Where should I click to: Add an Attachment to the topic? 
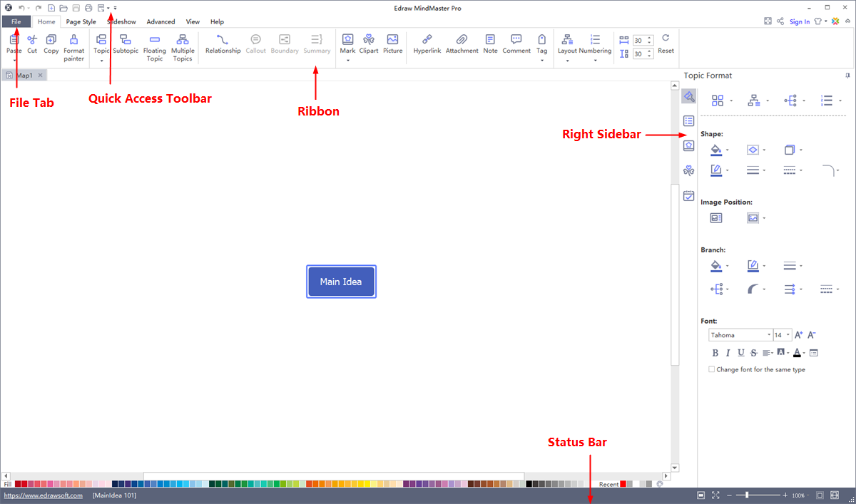click(462, 44)
